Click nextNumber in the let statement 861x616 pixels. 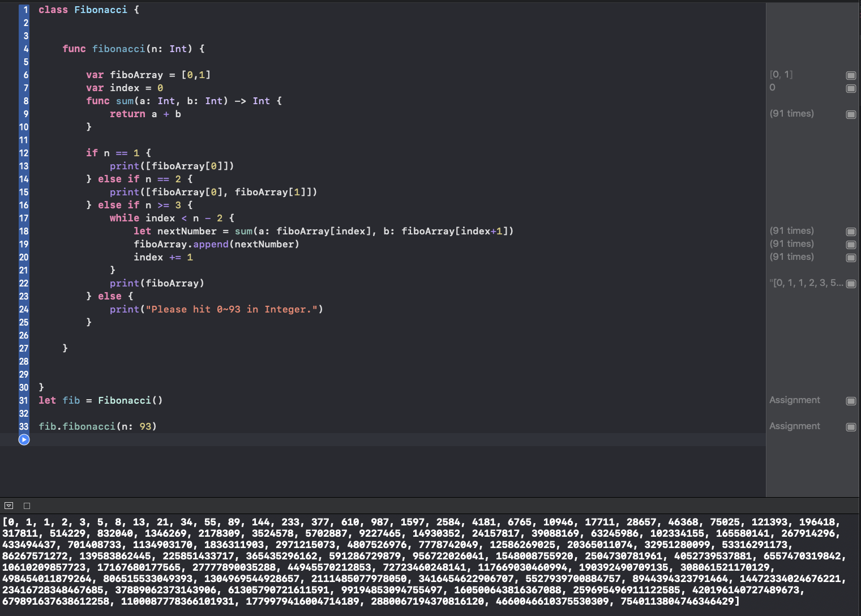click(x=187, y=231)
